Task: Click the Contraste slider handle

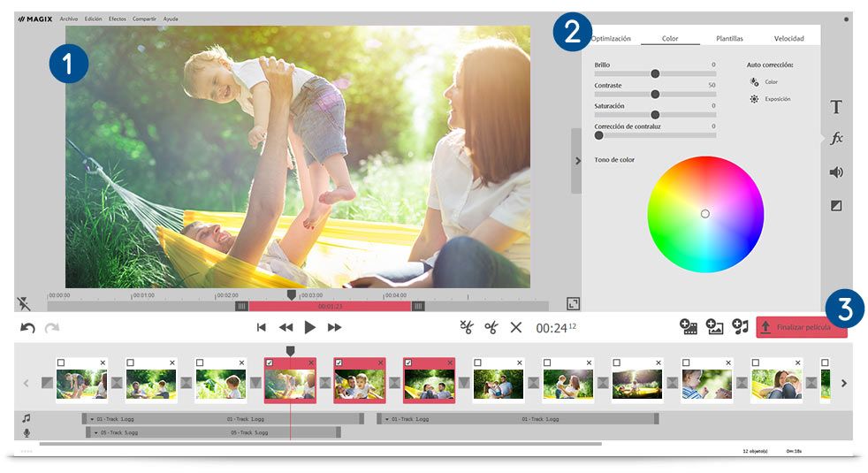Action: tap(655, 94)
